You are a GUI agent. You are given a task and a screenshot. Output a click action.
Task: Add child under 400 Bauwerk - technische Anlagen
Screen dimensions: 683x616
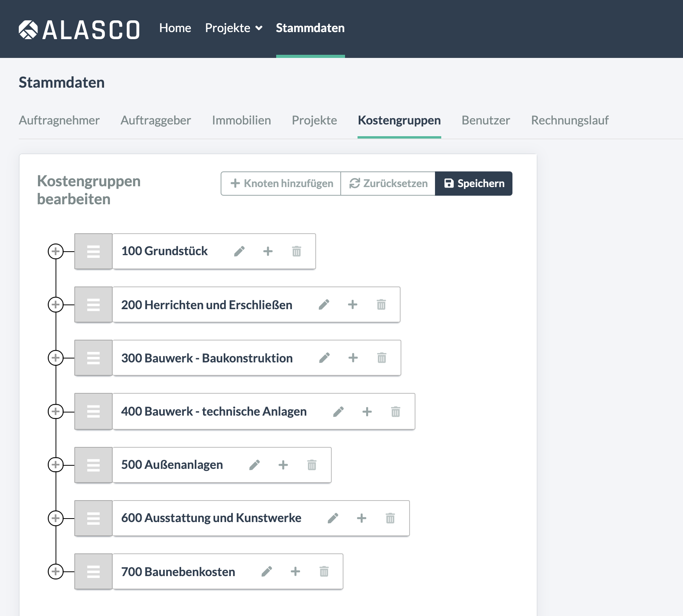pos(367,412)
